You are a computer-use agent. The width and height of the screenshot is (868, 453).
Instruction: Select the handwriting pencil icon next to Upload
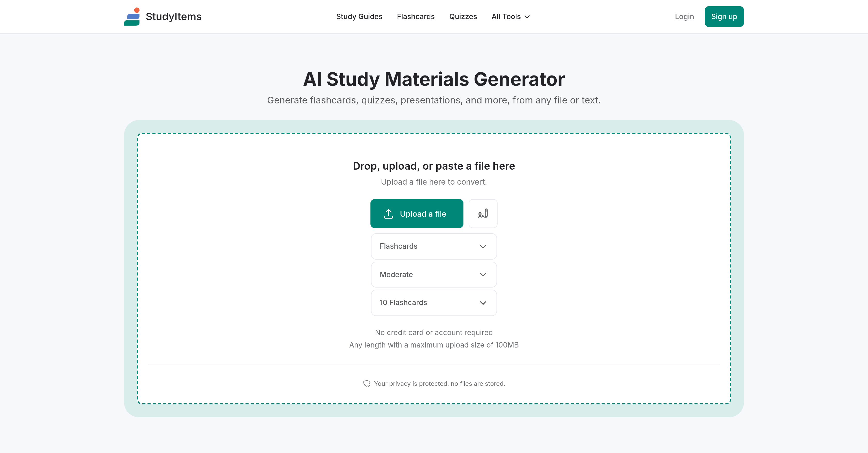[x=483, y=213]
